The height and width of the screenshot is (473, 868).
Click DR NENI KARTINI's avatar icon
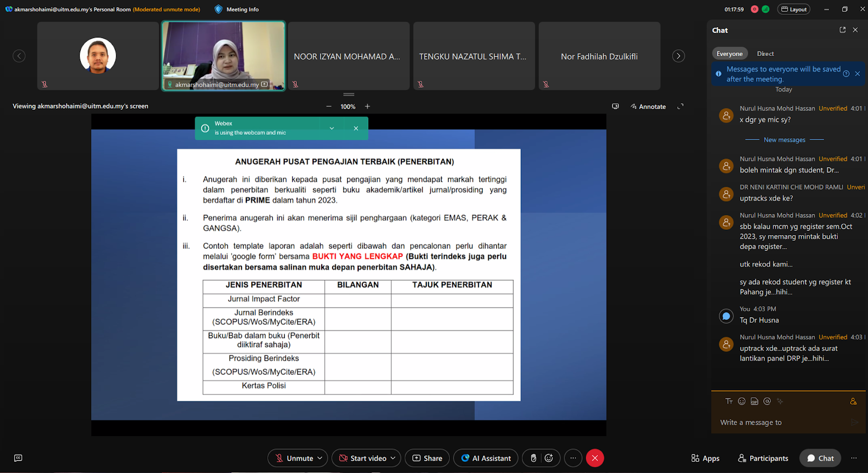pyautogui.click(x=726, y=194)
